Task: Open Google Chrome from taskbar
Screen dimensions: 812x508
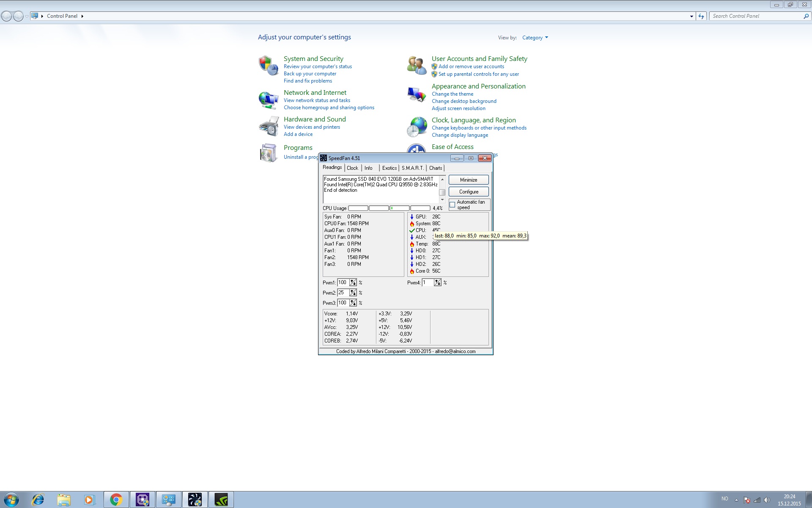Action: coord(116,500)
